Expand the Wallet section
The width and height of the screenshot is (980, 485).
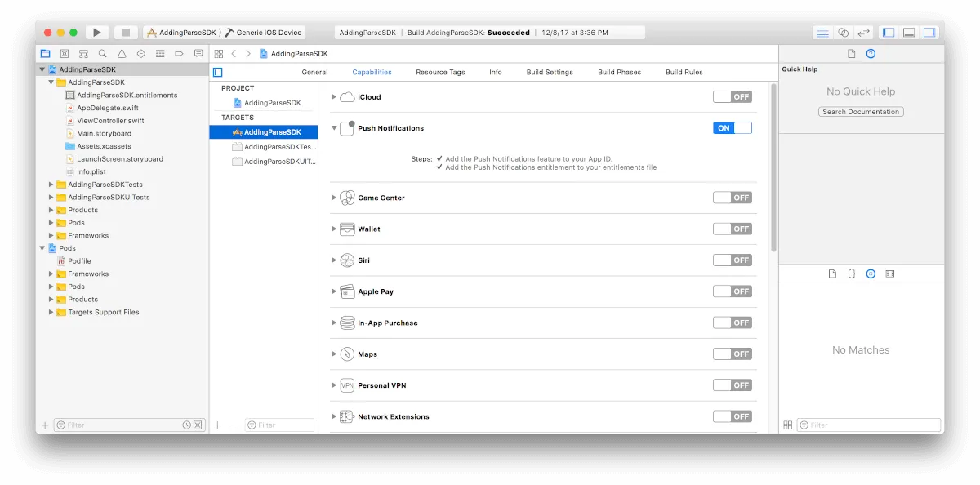tap(334, 229)
